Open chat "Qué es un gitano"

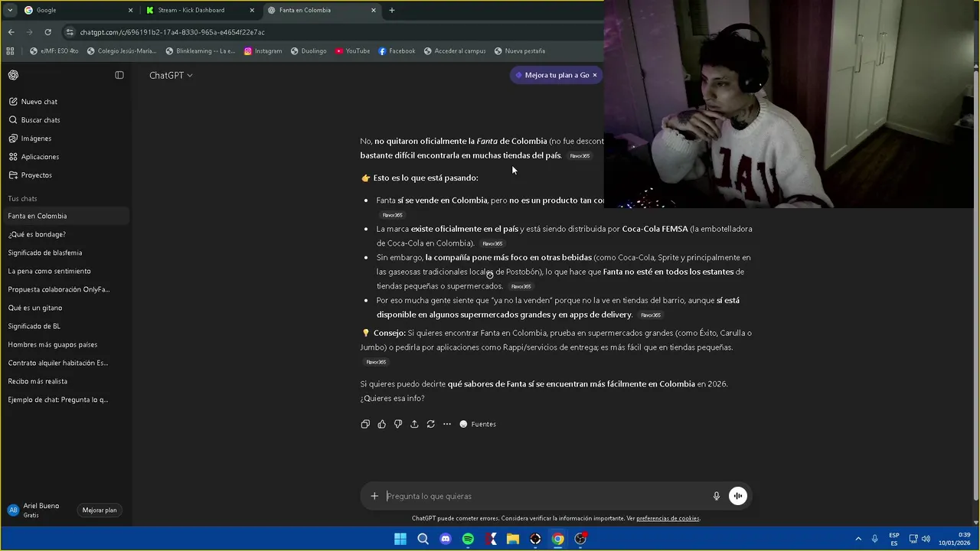click(65, 308)
